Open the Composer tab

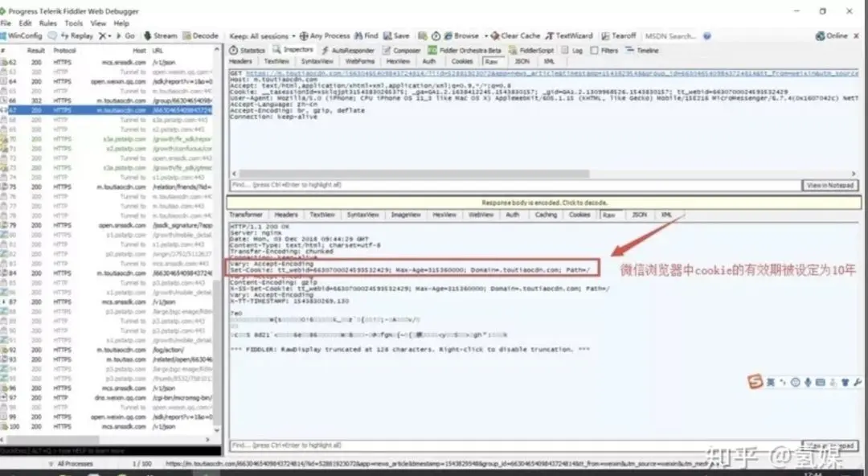(402, 51)
